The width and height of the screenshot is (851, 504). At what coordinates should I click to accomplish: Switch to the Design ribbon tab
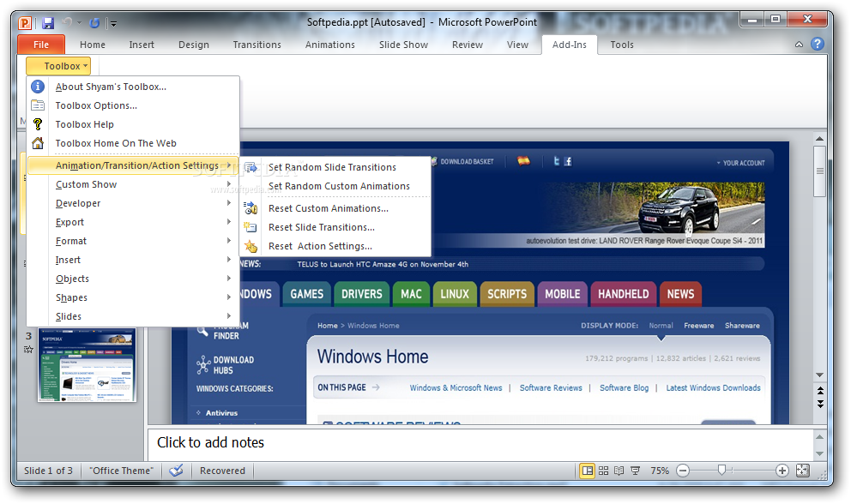[x=194, y=45]
